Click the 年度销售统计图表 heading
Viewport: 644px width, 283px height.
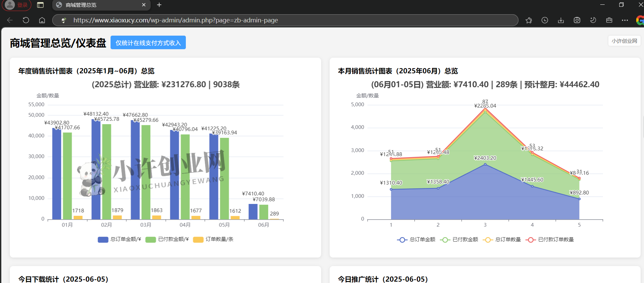point(86,71)
